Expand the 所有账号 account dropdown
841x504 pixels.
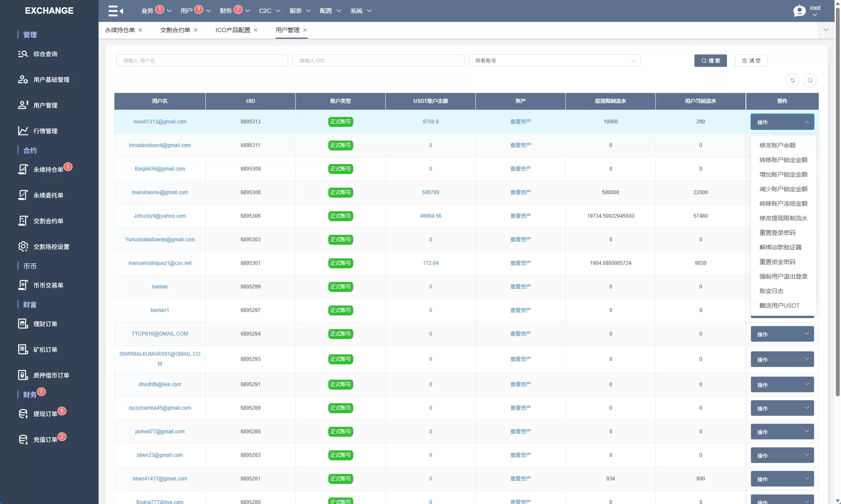click(554, 60)
